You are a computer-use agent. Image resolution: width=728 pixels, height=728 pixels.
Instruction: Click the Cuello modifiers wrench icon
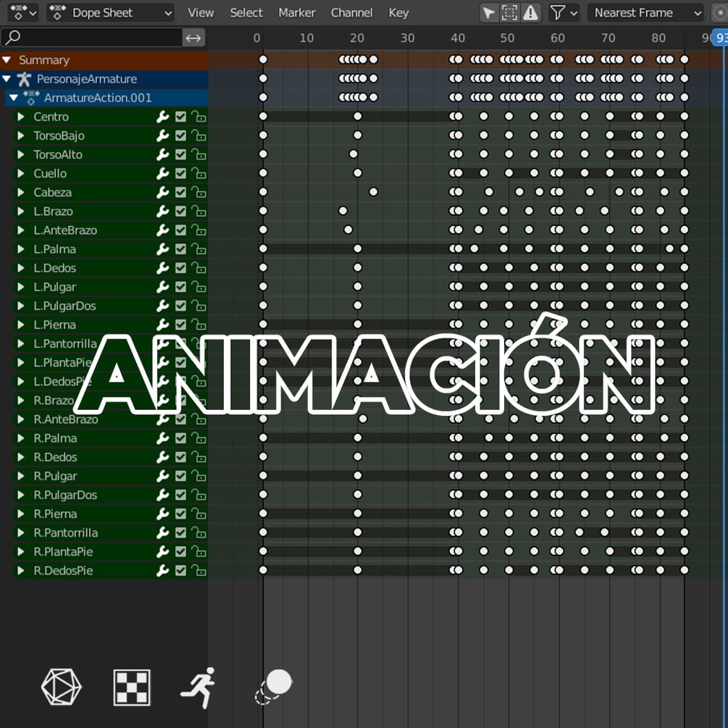click(162, 174)
